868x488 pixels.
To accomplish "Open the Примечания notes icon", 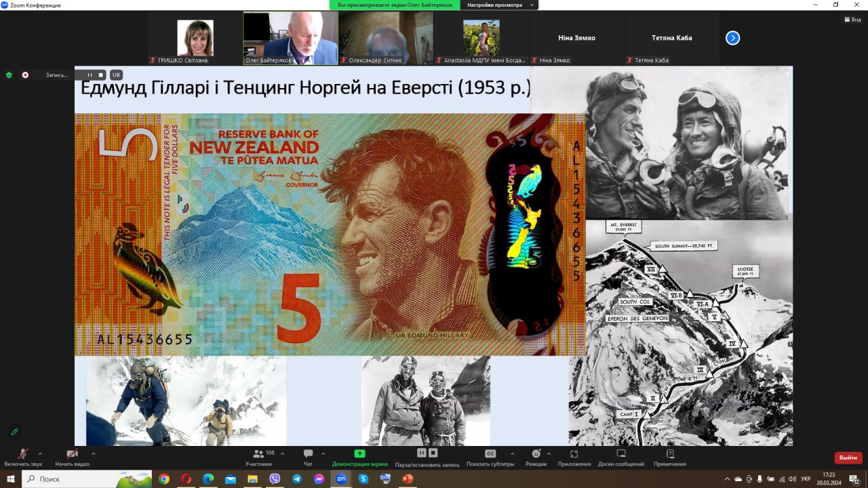I will (669, 453).
